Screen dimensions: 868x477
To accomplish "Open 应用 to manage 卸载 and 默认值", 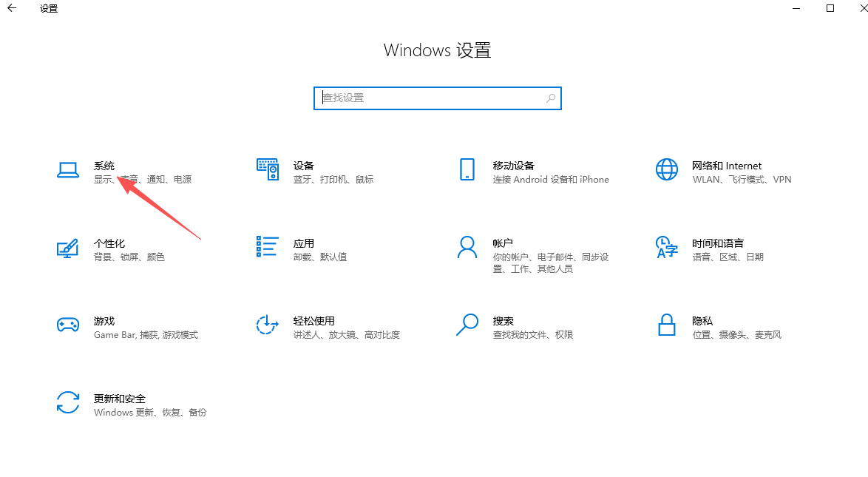I will click(303, 249).
